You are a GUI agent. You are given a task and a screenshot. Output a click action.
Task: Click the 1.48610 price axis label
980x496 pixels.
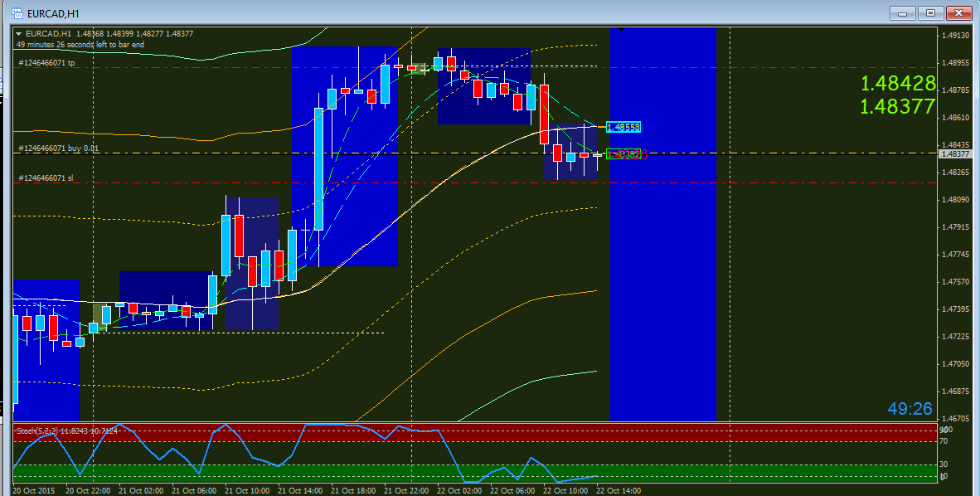click(x=955, y=118)
